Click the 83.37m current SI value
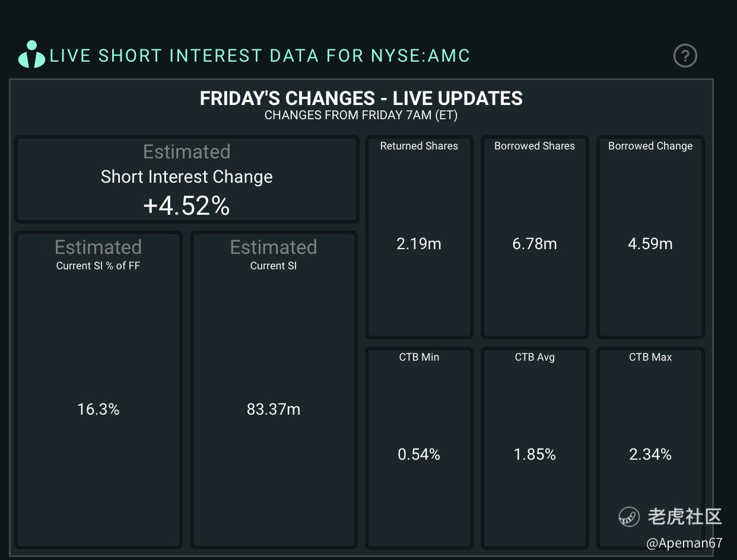The width and height of the screenshot is (737, 560). 274,409
